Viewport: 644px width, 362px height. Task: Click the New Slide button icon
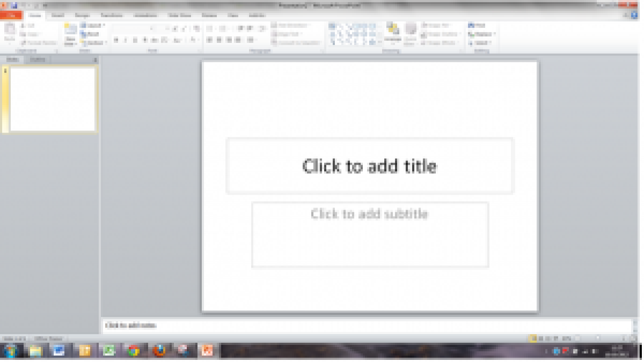tap(71, 31)
